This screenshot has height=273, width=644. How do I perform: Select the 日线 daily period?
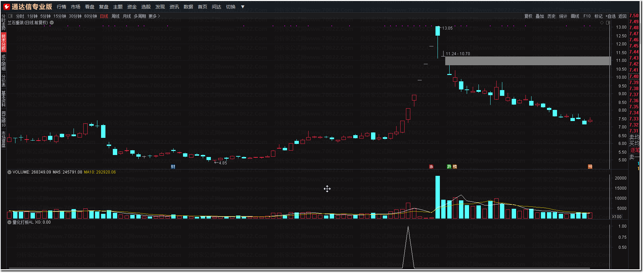click(104, 16)
